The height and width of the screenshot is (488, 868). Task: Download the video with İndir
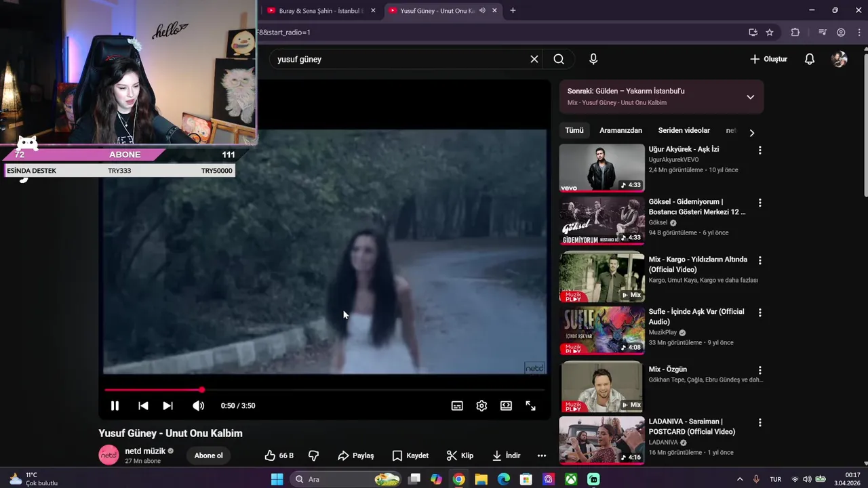tap(507, 455)
